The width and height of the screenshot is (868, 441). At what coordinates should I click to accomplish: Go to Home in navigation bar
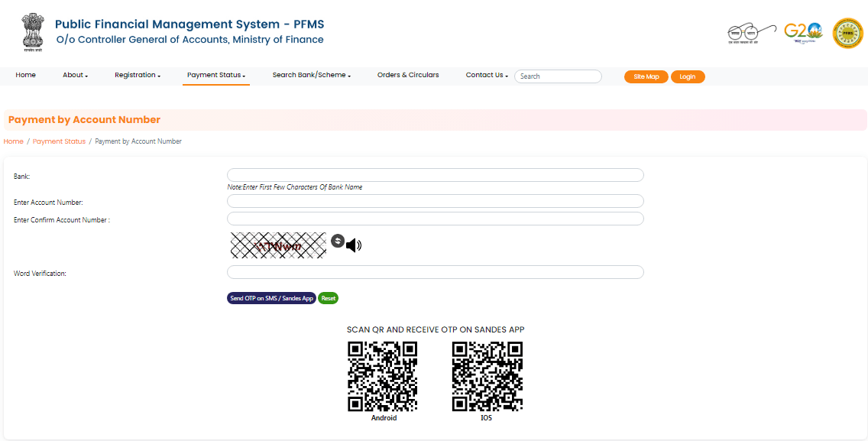[25, 75]
